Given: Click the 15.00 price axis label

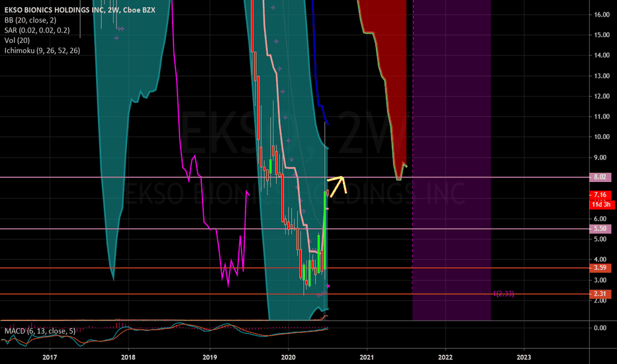Looking at the screenshot, I should [602, 35].
